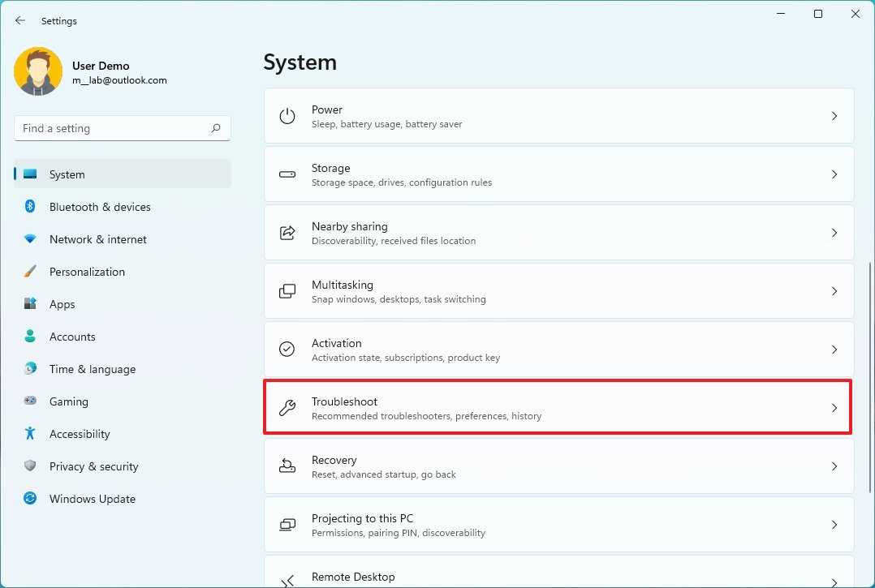Switch to Personalization settings
Viewport: 875px width, 588px height.
87,272
